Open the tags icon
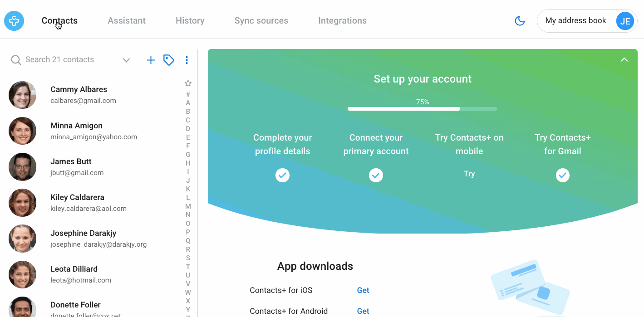This screenshot has width=644, height=317. [x=169, y=60]
